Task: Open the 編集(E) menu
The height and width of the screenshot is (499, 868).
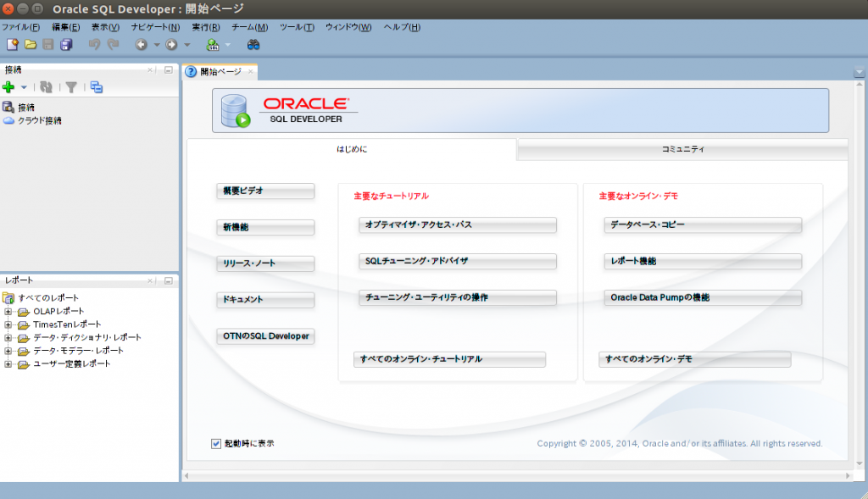Action: point(66,27)
